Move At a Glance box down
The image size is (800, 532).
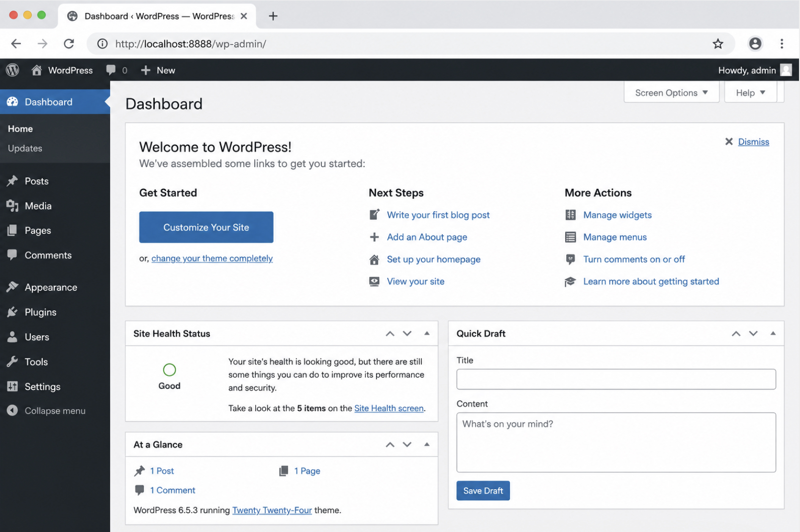coord(407,444)
